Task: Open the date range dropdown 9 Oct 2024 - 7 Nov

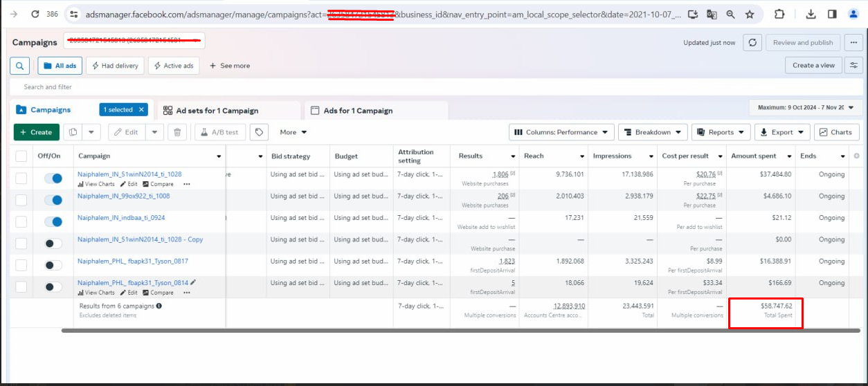Action: click(806, 107)
